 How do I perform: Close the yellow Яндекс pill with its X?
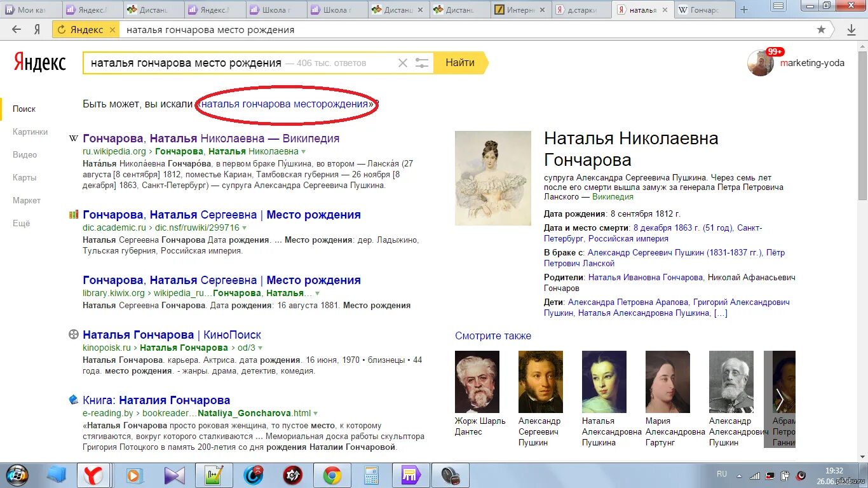(112, 30)
